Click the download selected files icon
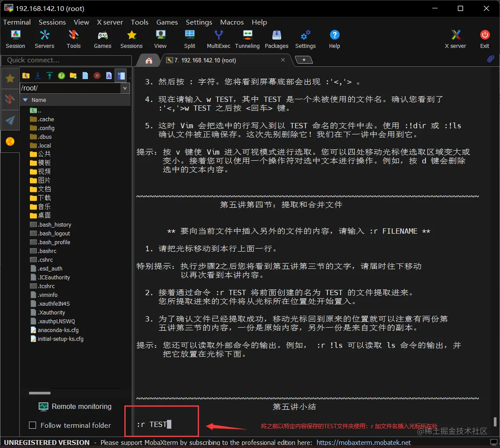 38,76
